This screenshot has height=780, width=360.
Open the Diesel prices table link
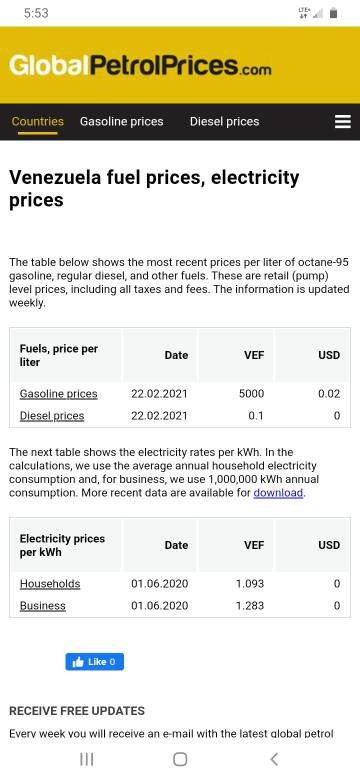[x=52, y=416]
